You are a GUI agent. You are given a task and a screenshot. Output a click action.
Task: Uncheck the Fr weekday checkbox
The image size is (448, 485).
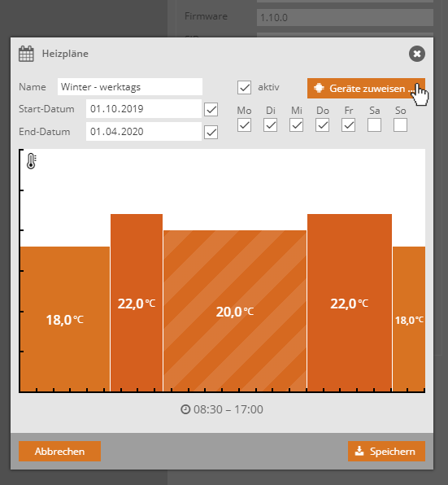pos(348,125)
